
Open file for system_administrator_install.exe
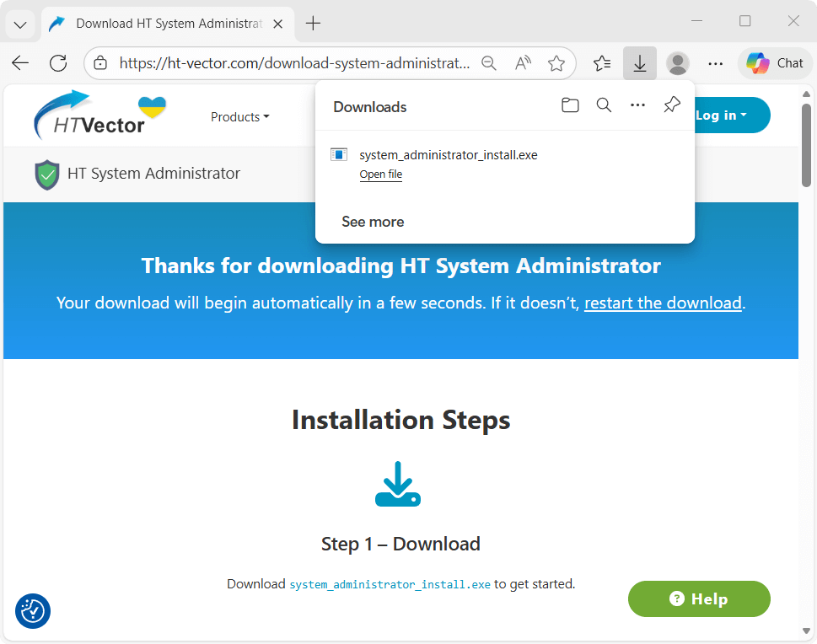380,174
